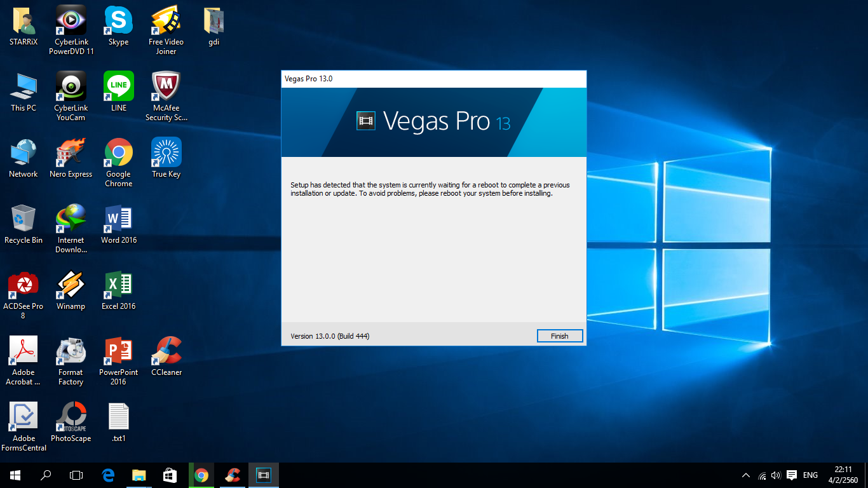Click the Vegas Pro 13.0 title bar
Viewport: 868px width, 488px height.
433,79
